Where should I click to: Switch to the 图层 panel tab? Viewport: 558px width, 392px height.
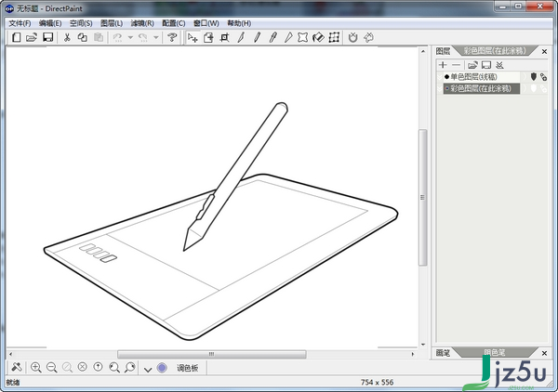coord(443,51)
